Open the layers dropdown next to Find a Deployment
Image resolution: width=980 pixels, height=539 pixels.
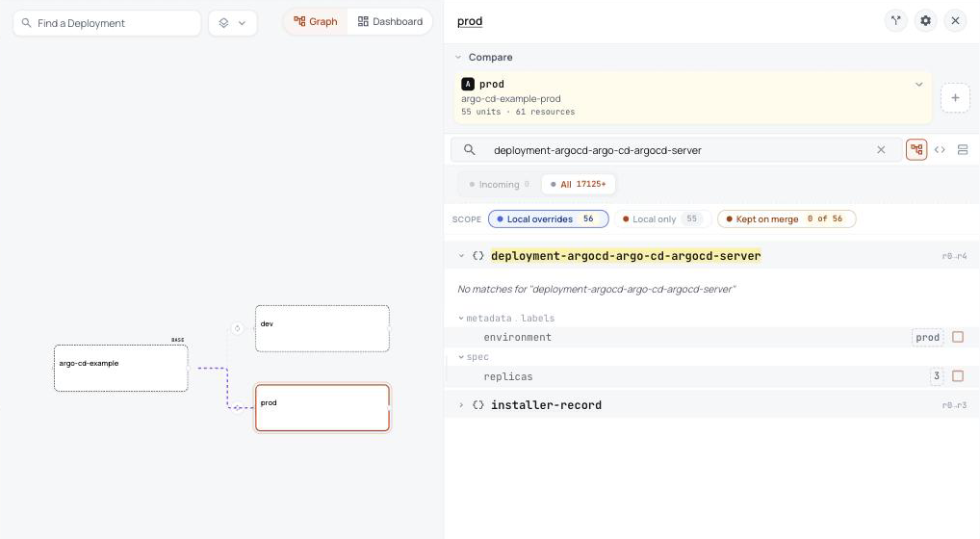click(x=233, y=23)
